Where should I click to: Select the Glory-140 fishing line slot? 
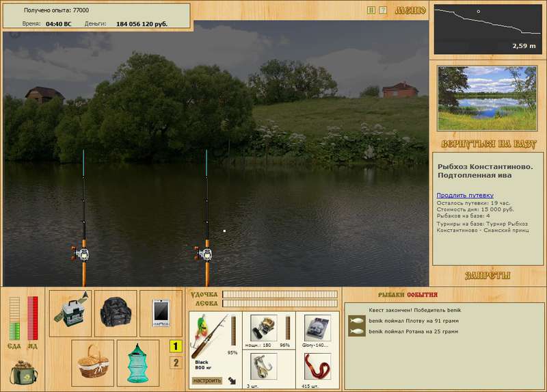pyautogui.click(x=317, y=328)
